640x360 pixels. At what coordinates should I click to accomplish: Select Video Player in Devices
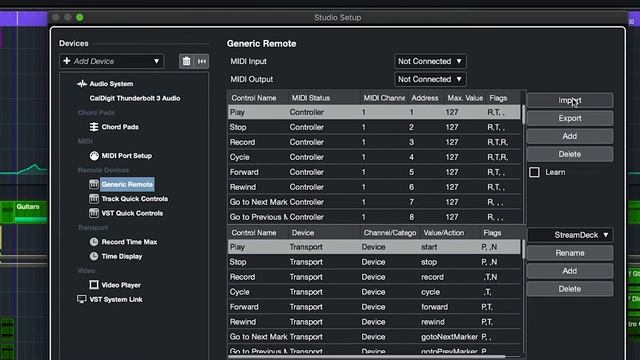coord(121,284)
